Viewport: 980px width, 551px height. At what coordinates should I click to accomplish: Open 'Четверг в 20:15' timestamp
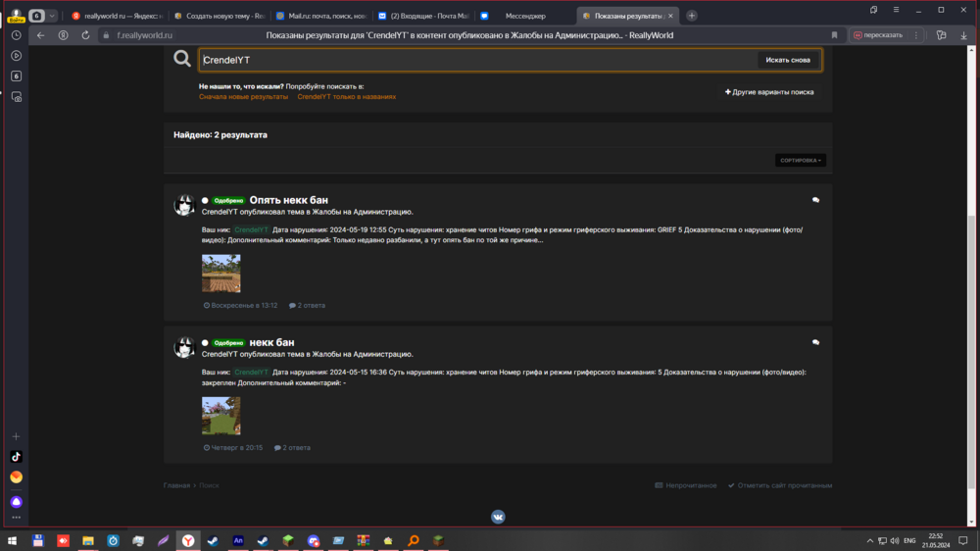point(232,448)
